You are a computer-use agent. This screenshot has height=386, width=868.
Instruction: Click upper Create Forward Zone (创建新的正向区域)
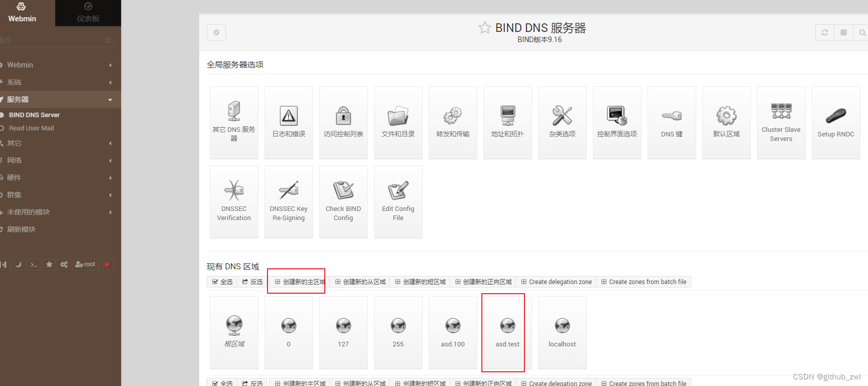pos(483,282)
